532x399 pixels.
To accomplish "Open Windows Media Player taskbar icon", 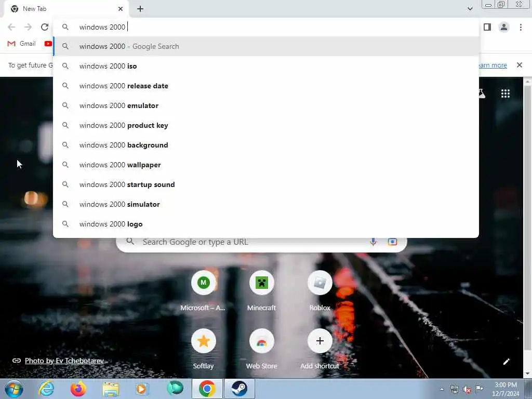I will point(142,389).
